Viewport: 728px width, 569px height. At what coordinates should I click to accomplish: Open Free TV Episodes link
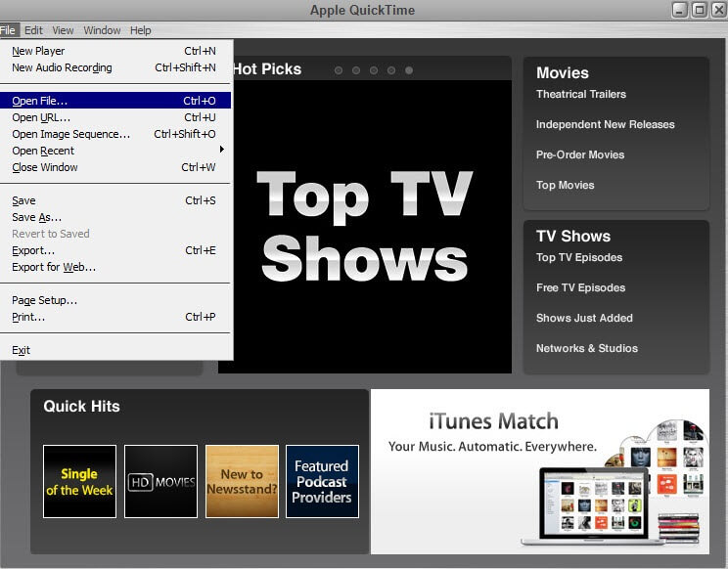point(580,287)
